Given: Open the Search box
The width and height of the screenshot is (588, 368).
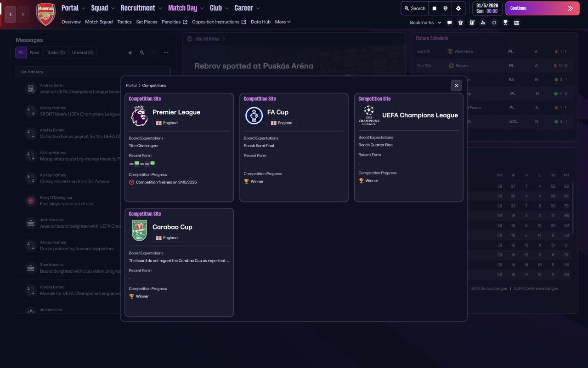Looking at the screenshot, I should pos(415,8).
